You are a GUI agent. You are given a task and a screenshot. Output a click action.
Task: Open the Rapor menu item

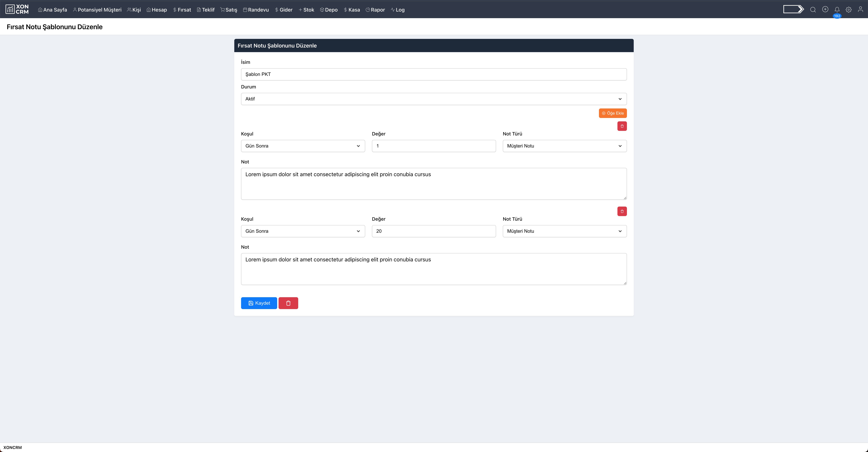[x=375, y=10]
